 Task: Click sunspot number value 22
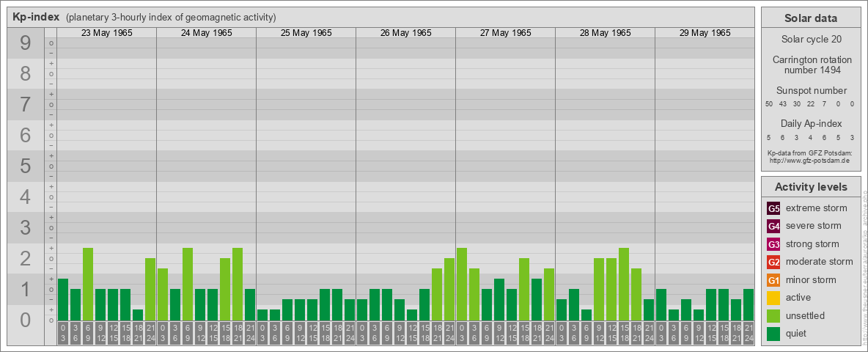pos(810,104)
